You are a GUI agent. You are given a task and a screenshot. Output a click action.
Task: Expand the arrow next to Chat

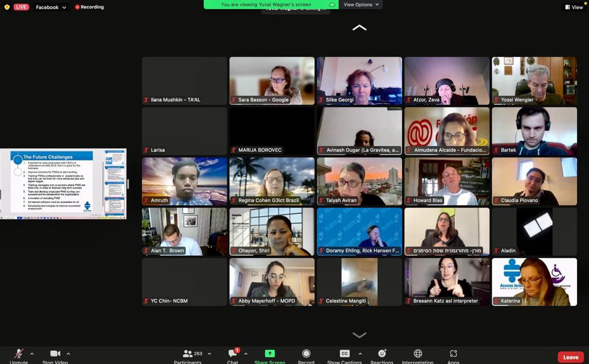246,354
